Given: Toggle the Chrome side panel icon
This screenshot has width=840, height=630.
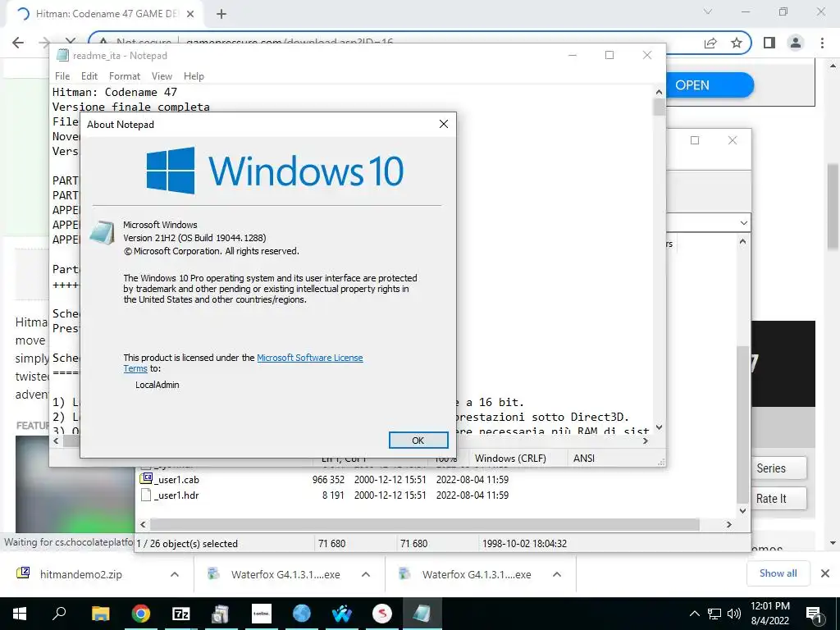Looking at the screenshot, I should coord(769,43).
